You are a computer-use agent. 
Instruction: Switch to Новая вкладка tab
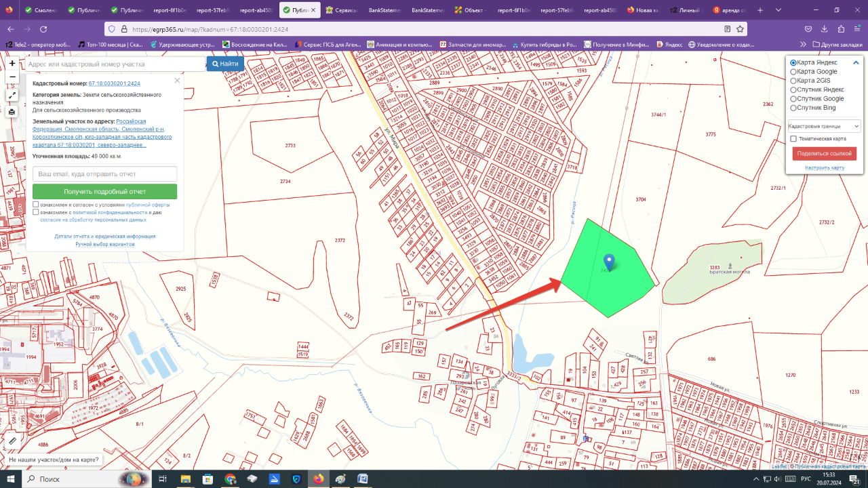tap(642, 10)
